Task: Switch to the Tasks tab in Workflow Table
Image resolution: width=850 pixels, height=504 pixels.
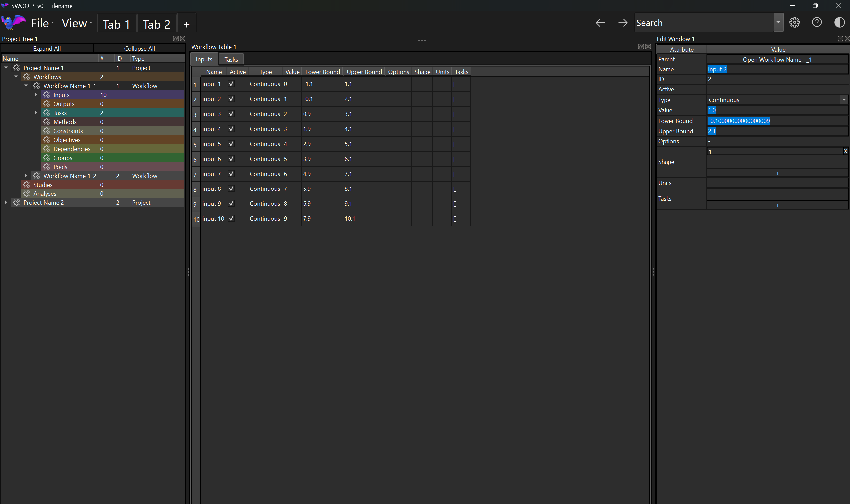Action: (231, 59)
